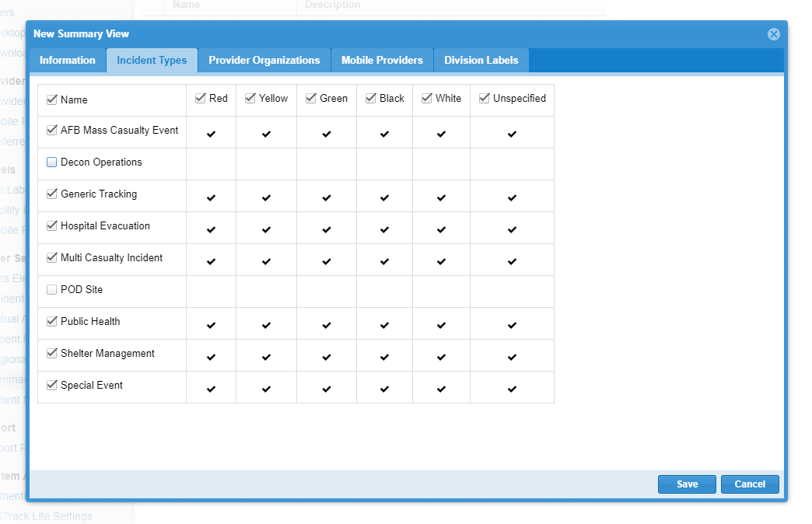Click Red checkmark in Shelter Management row

211,358
